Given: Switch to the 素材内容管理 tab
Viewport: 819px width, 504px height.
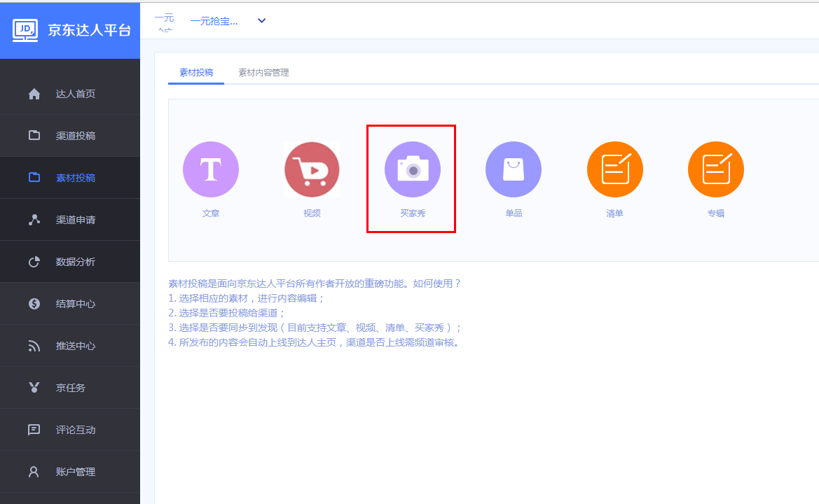Looking at the screenshot, I should [x=263, y=73].
